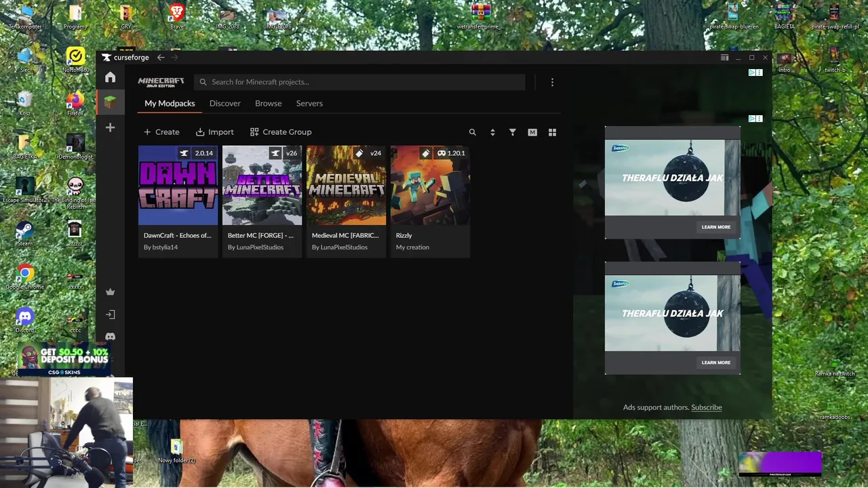This screenshot has width=868, height=488.
Task: Click the CurseForge anvil logo in title bar
Action: coord(106,58)
